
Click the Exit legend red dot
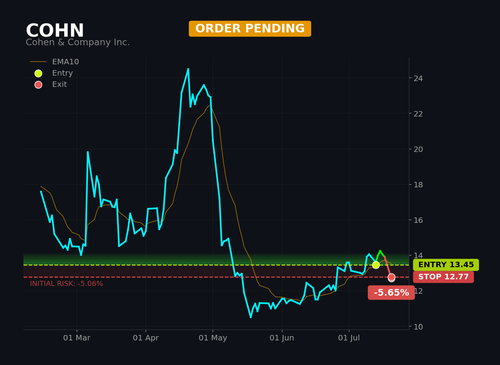pos(38,85)
